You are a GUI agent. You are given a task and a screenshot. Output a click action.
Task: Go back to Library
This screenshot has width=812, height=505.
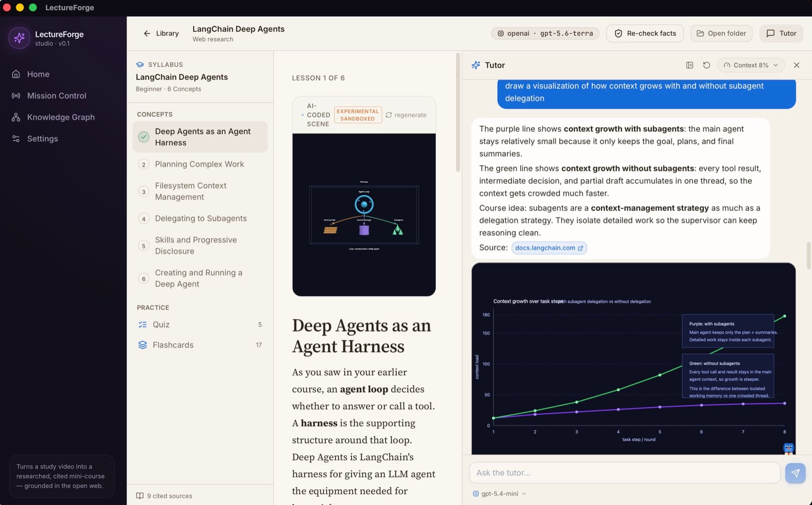click(x=161, y=33)
